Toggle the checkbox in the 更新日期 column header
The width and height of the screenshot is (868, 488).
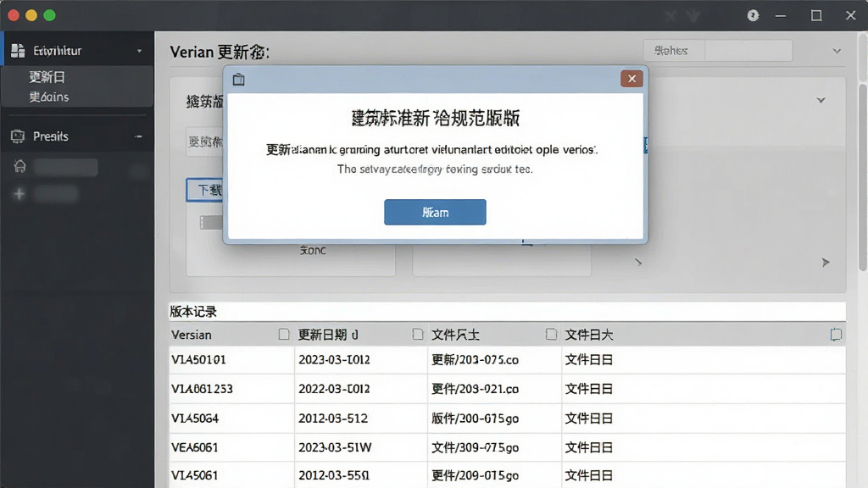click(x=418, y=334)
